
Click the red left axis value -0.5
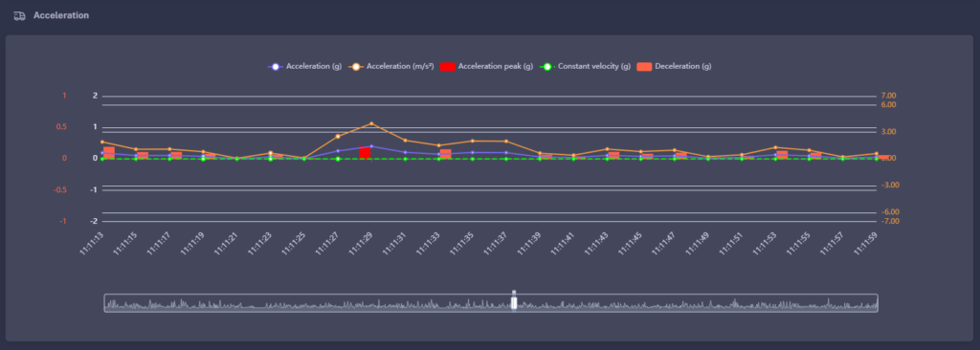tap(60, 190)
